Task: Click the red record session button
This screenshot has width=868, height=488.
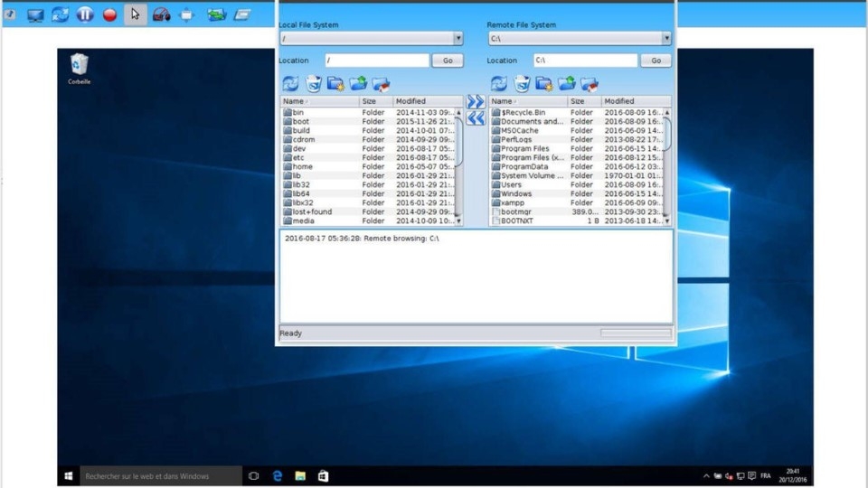Action: point(109,14)
